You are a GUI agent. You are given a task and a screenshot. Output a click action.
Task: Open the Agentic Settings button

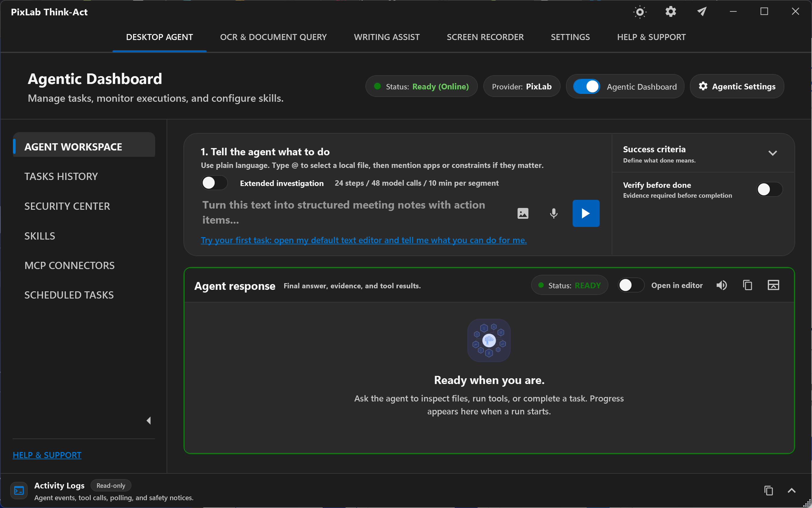click(737, 86)
